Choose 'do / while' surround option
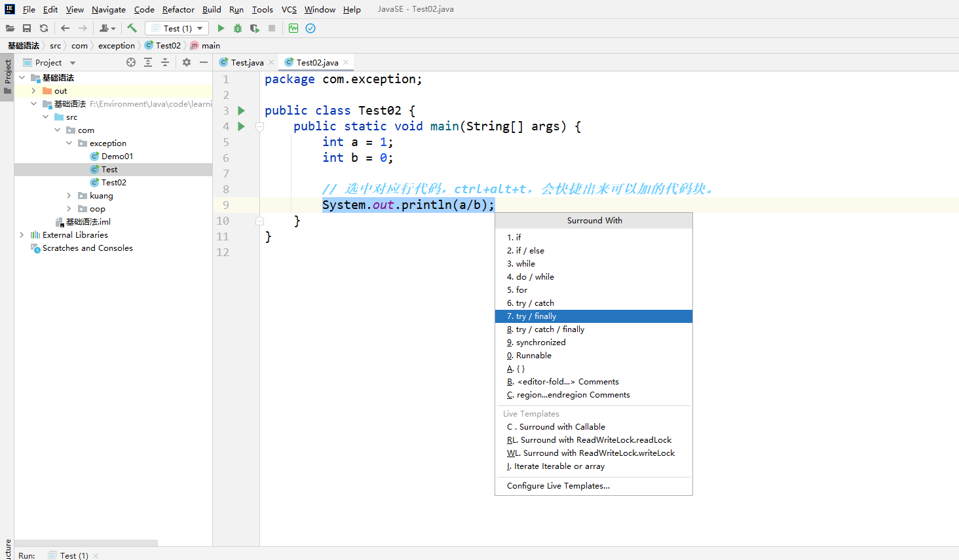This screenshot has height=560, width=959. (x=593, y=277)
